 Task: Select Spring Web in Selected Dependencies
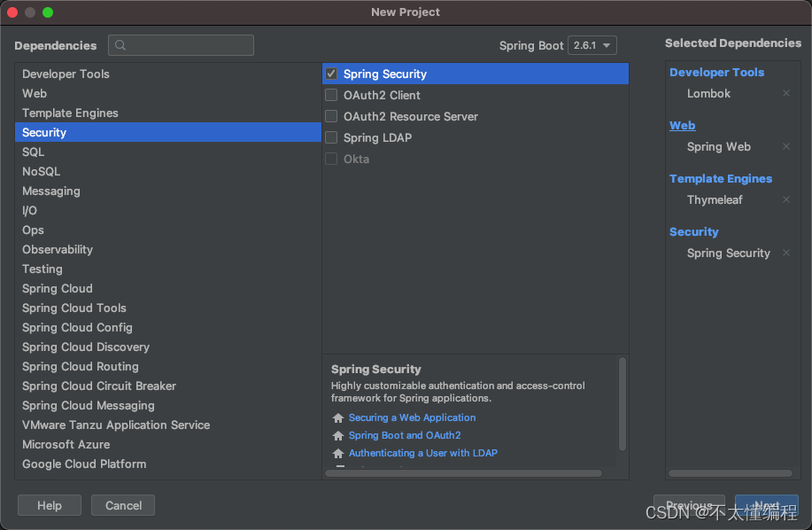[719, 146]
